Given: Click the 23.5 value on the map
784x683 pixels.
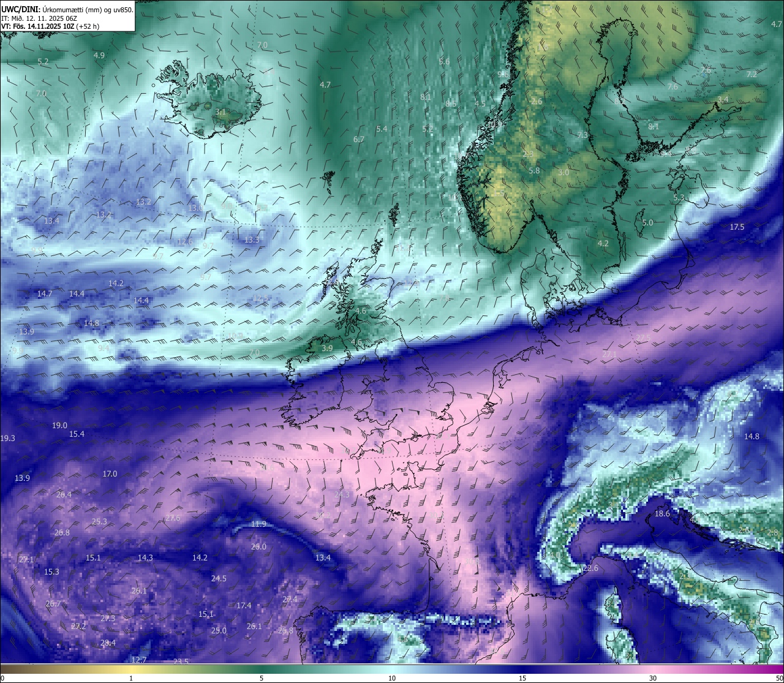Looking at the screenshot, I should 181,662.
